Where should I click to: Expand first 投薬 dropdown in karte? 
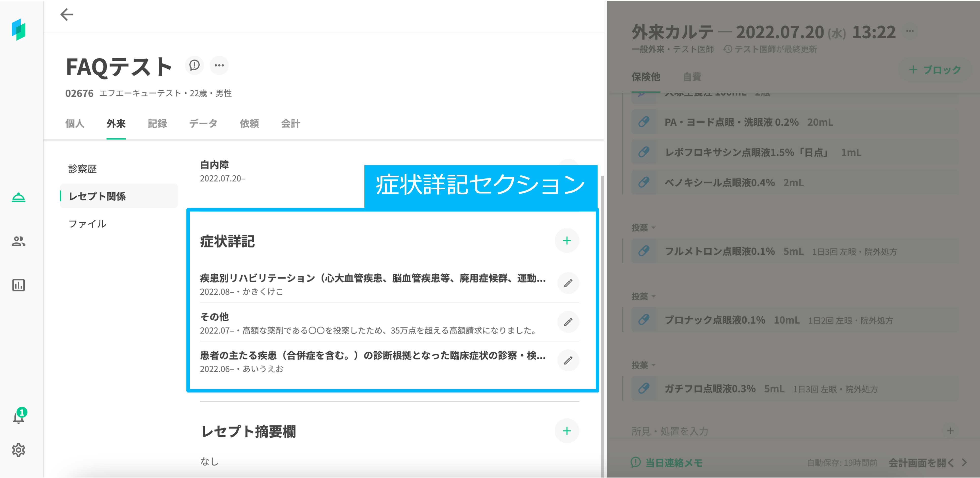[643, 228]
